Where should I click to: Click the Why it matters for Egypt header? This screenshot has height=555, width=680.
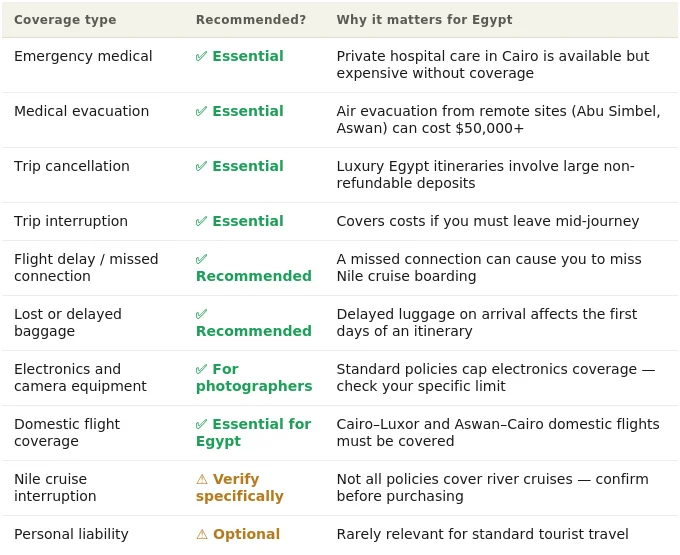(x=424, y=20)
